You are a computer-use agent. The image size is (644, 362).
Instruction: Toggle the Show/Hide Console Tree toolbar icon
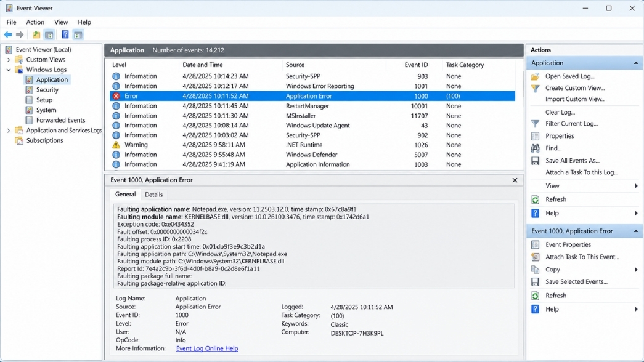49,35
